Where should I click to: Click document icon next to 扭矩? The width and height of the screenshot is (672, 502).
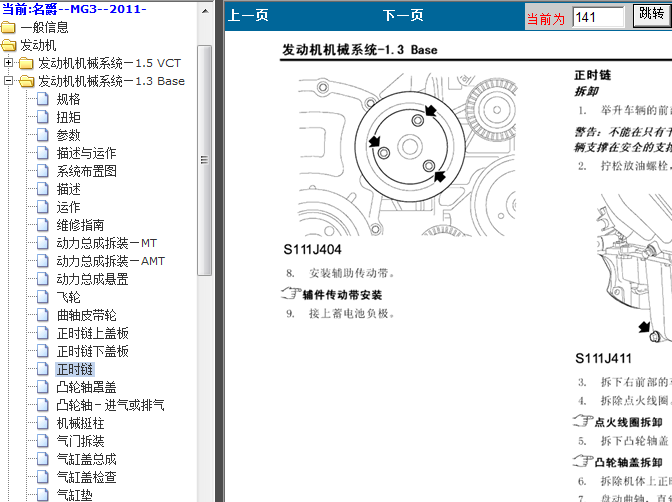(42, 117)
